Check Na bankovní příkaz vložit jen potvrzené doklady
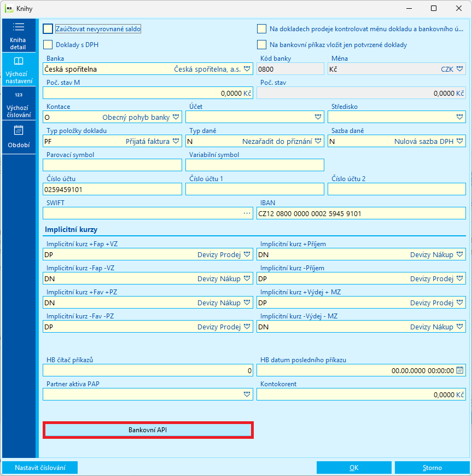The image size is (472, 476). click(x=261, y=45)
